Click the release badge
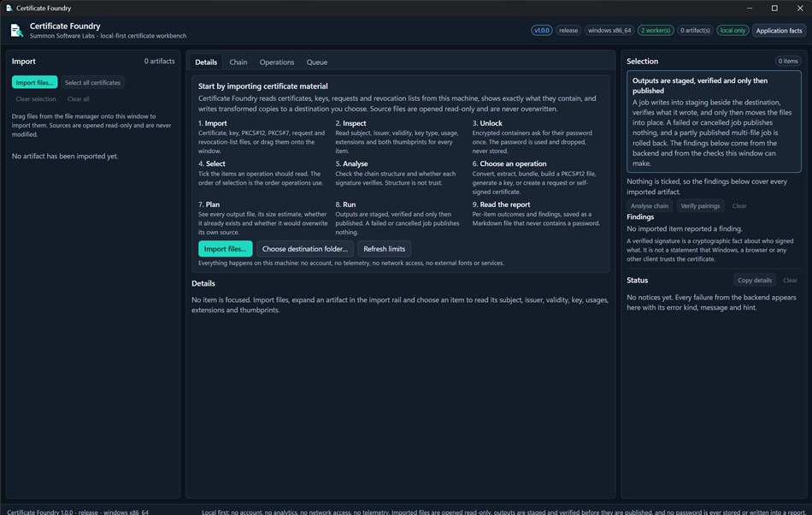 pos(568,31)
